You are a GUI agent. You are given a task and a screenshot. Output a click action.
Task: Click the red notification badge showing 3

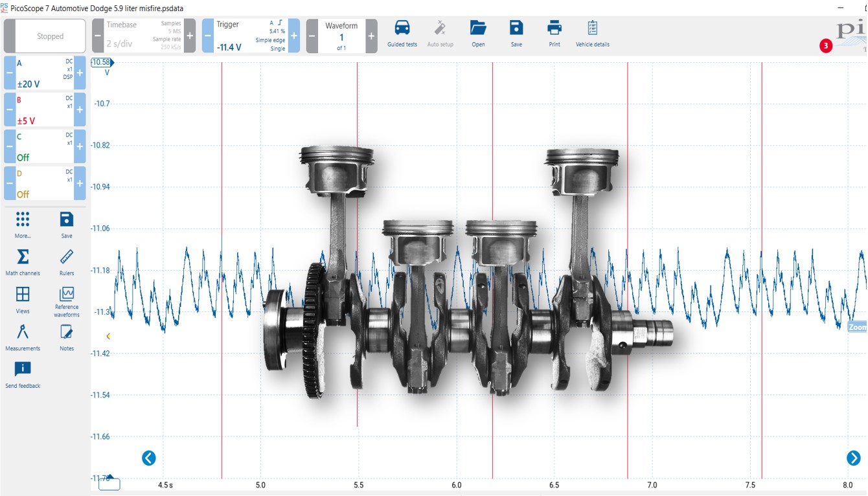(826, 46)
